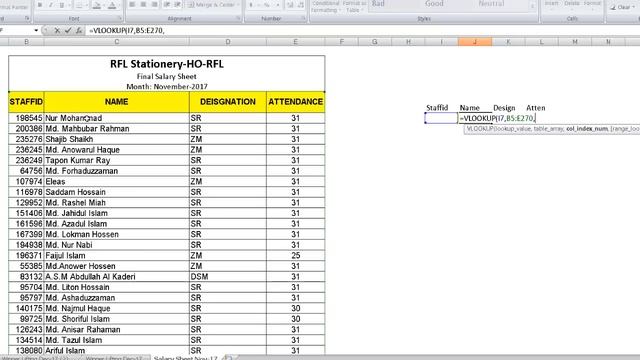This screenshot has width=640, height=360.
Task: Switch to Salary Sheet Nov-17 tab
Action: point(185,358)
